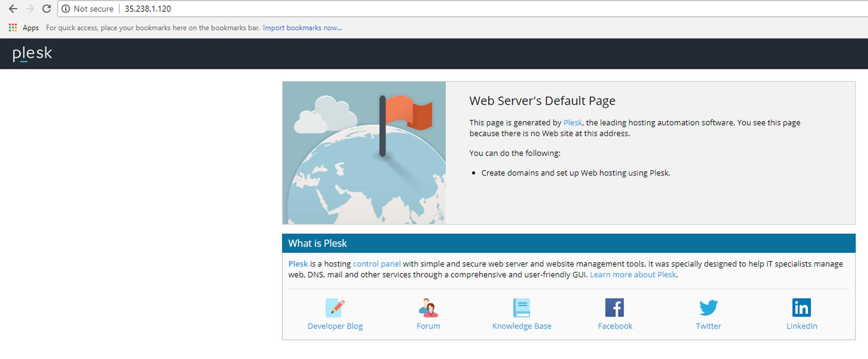Click the Knowledge Base text link
868x359 pixels.
click(x=521, y=326)
